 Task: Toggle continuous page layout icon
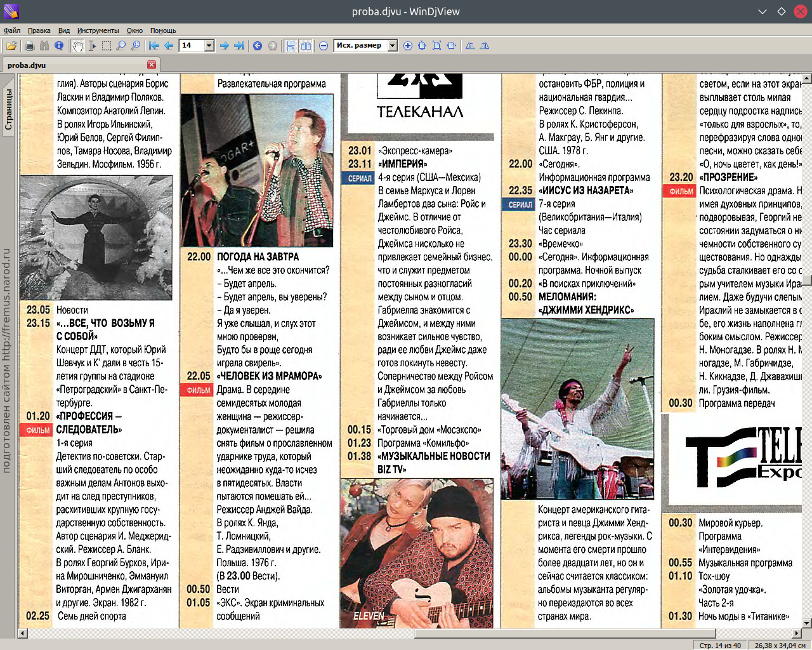[x=291, y=46]
